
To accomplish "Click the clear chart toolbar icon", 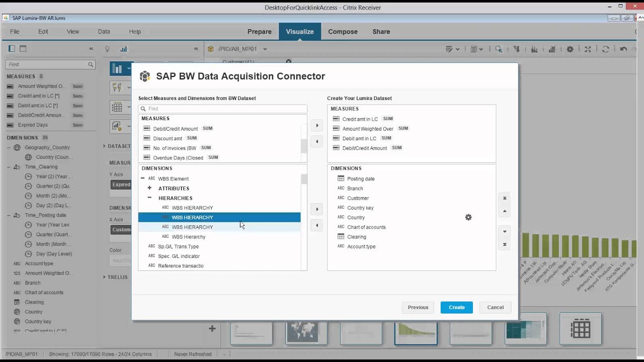I will (552, 49).
